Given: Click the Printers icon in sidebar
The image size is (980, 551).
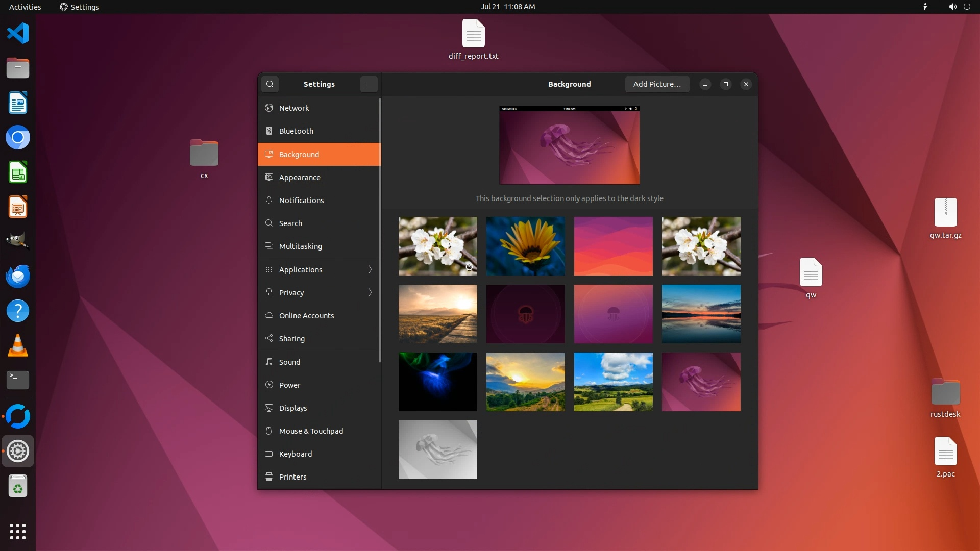Looking at the screenshot, I should click(x=269, y=477).
